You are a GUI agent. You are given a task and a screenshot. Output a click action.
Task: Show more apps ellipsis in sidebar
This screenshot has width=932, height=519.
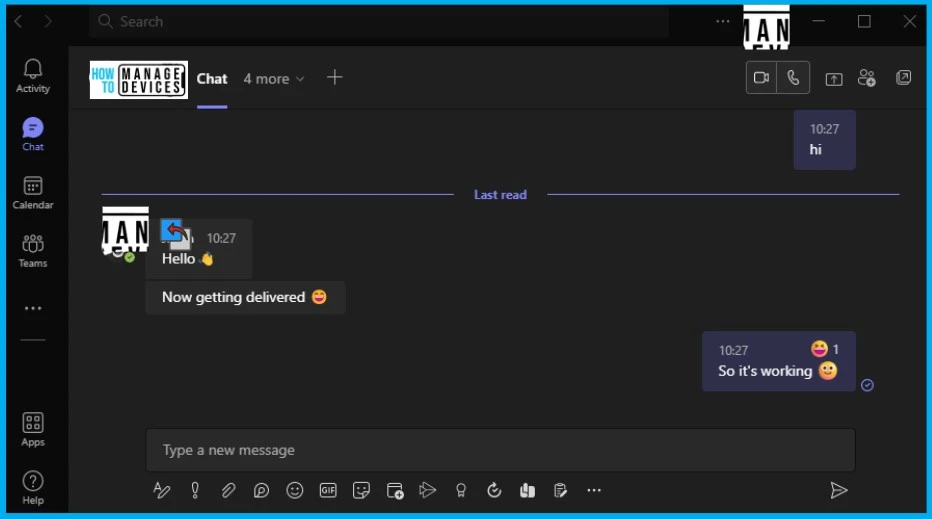(33, 308)
